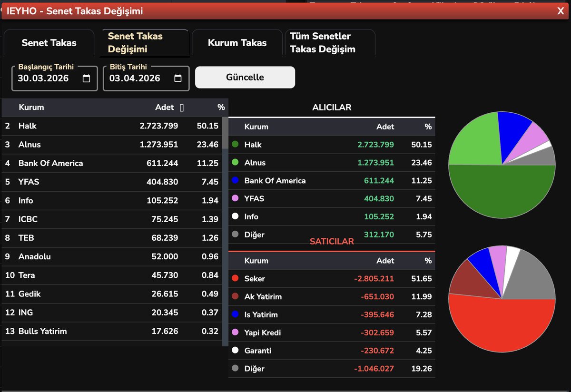
Task: Select the Anadolu row
Action: point(112,256)
